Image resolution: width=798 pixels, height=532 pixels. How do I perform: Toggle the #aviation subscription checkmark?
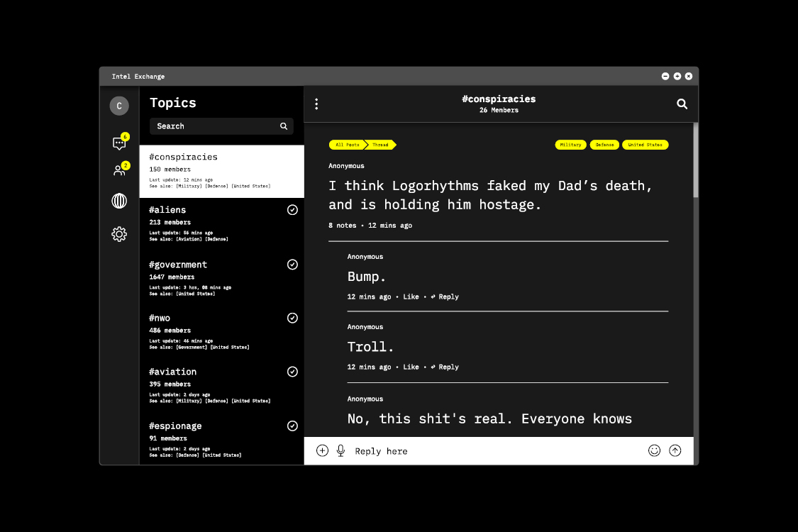click(x=292, y=372)
